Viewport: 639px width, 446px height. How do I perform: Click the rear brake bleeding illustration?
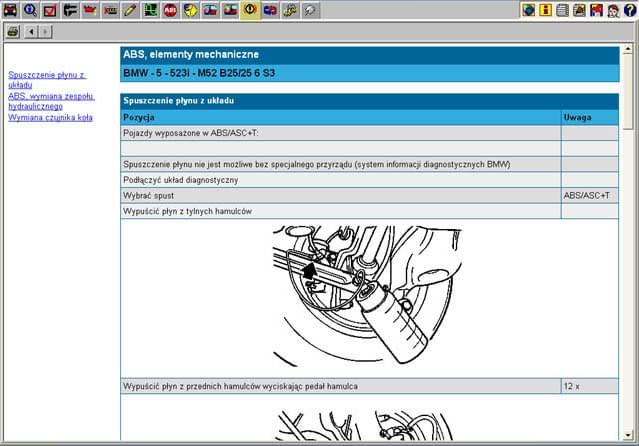click(x=367, y=296)
